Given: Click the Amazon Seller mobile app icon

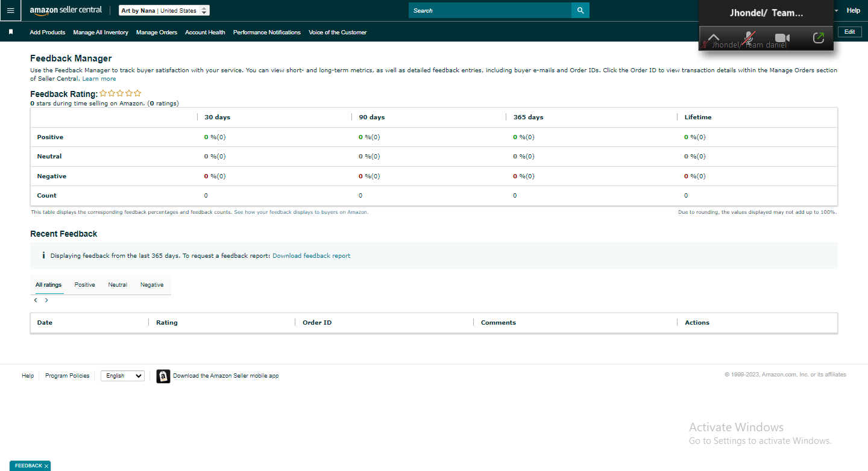Looking at the screenshot, I should point(163,376).
